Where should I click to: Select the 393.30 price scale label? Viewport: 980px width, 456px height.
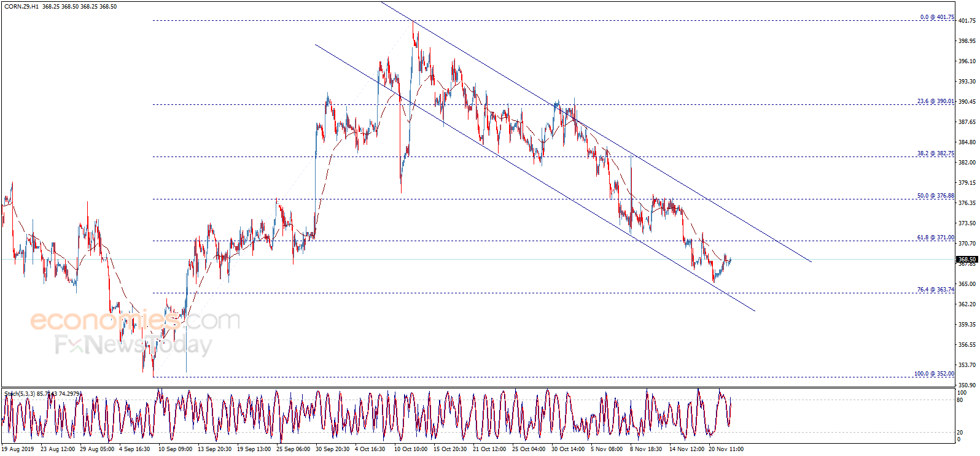(x=967, y=82)
